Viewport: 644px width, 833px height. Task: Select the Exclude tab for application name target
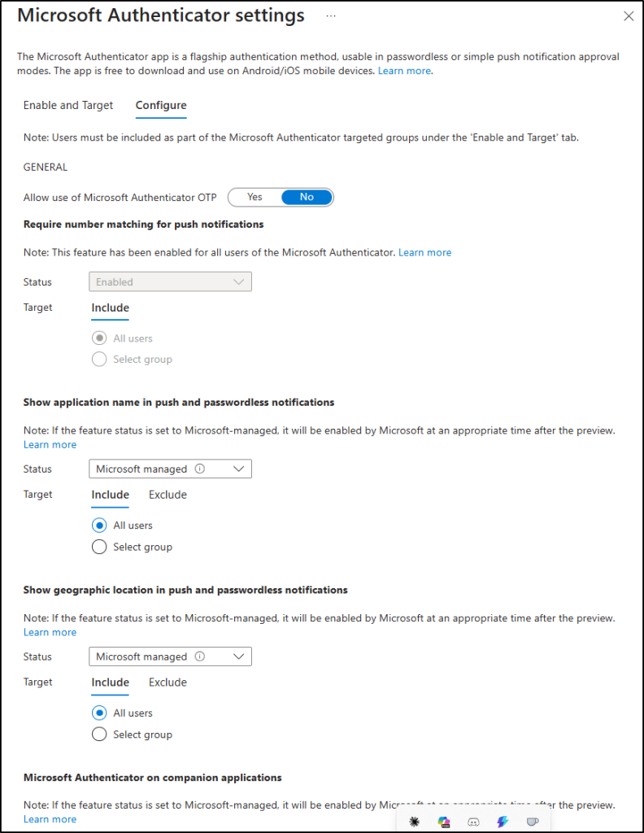pos(168,495)
